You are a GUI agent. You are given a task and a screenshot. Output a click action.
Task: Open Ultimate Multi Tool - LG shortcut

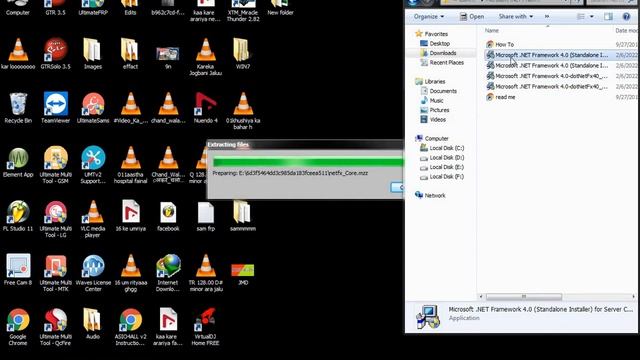point(56,219)
